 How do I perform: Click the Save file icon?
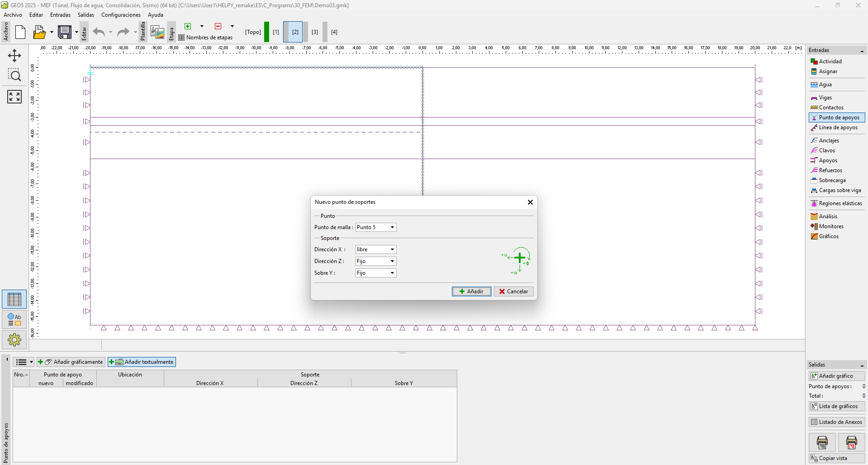[x=65, y=32]
